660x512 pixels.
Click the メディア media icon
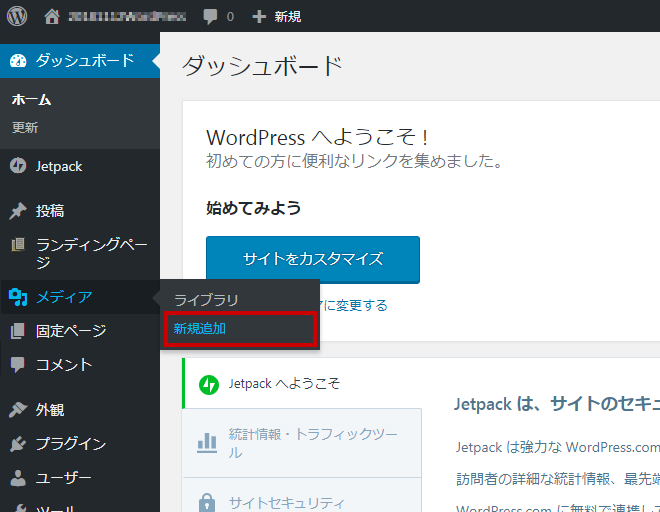coord(18,297)
